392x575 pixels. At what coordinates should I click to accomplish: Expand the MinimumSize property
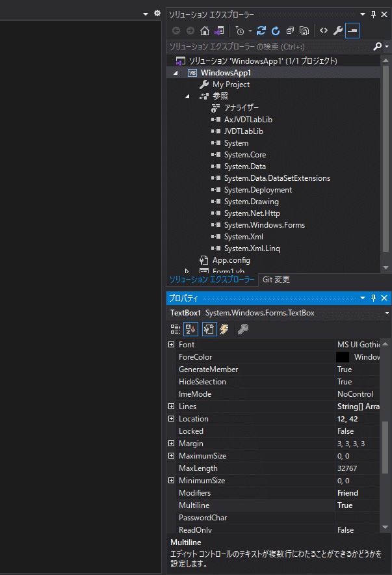tap(171, 481)
